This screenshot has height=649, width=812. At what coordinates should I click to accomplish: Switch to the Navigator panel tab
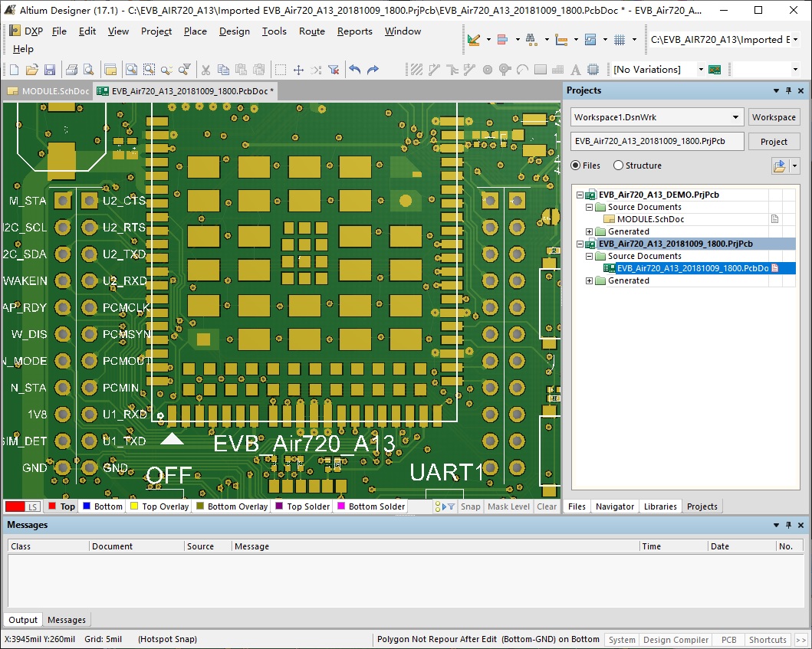615,506
